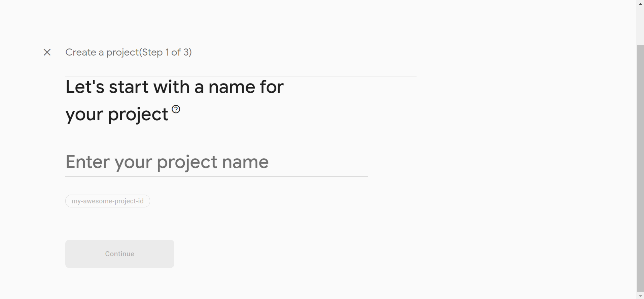
Task: Close the Create a project wizard
Action: [x=47, y=52]
